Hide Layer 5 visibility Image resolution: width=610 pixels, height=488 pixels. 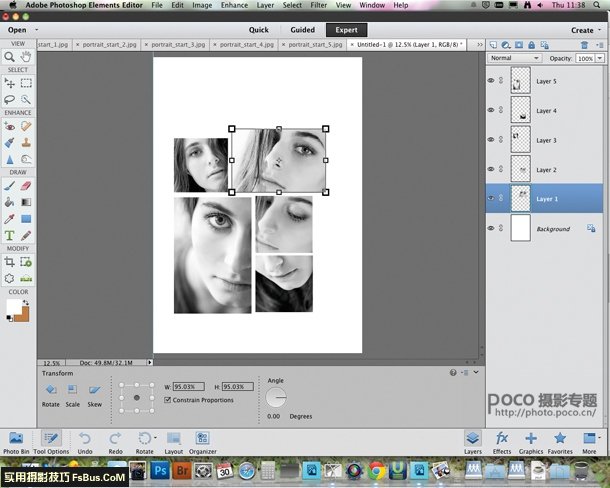tap(491, 81)
